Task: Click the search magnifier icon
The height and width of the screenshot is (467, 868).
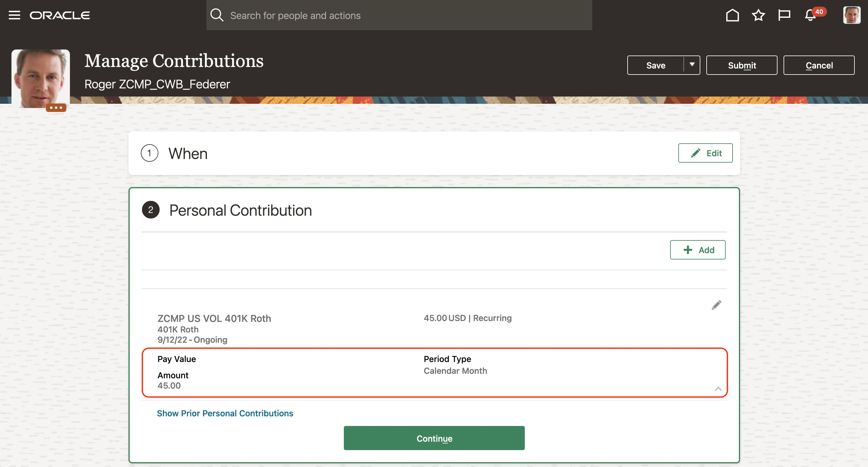Action: 217,15
